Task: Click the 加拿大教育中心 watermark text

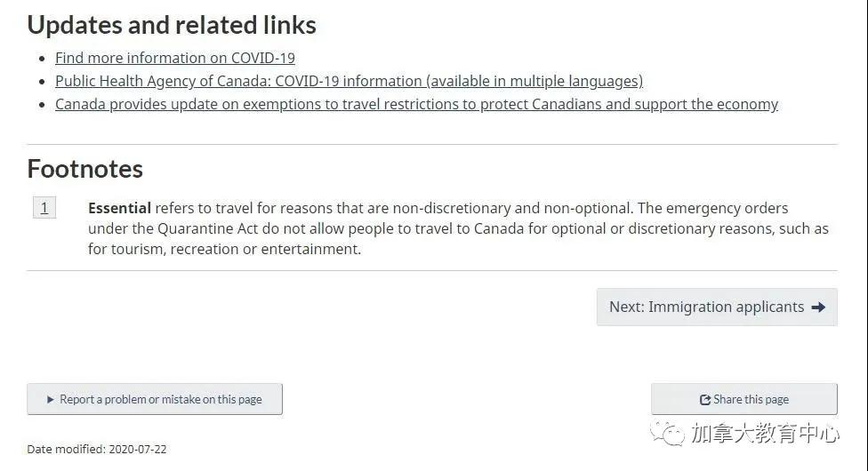Action: [765, 434]
